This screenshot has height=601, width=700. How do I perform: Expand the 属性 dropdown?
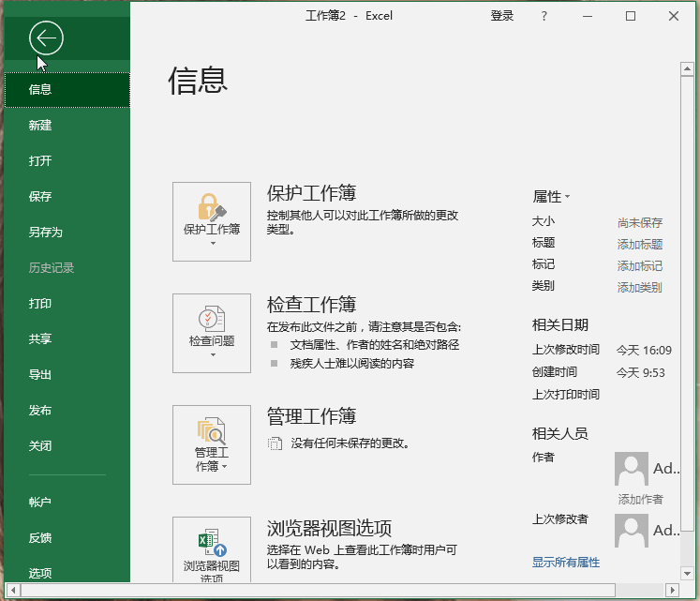(551, 196)
